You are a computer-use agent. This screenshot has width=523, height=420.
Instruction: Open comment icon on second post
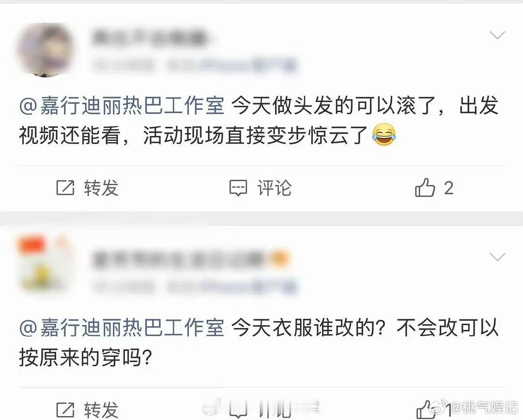(238, 411)
